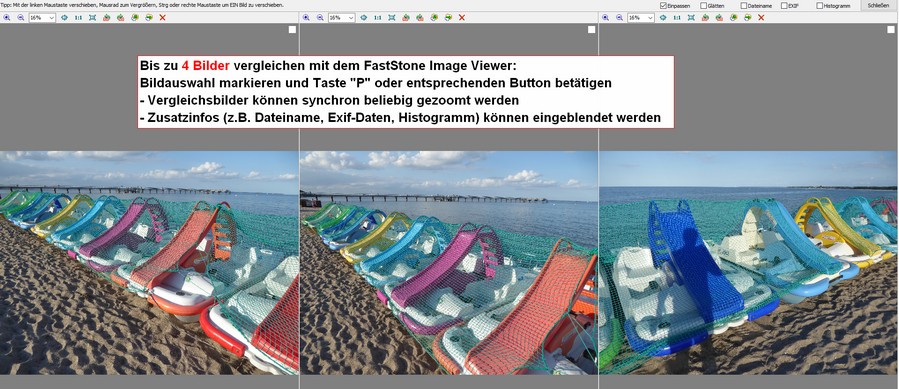Screen dimensions: 899x389
Task: Click the move-to-folder icon in right pane toolbar
Action: pos(748,18)
